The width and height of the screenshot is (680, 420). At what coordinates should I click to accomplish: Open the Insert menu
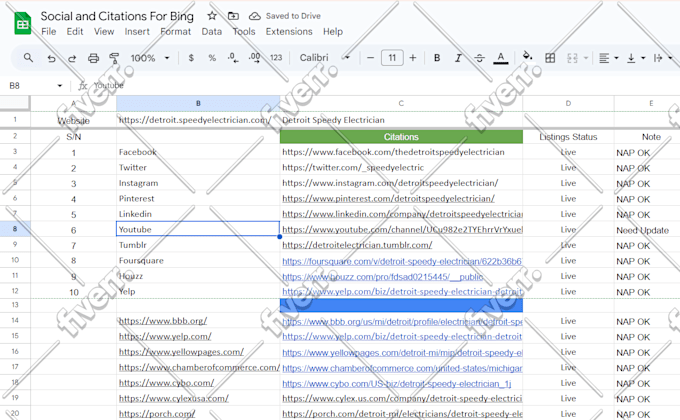pyautogui.click(x=137, y=32)
